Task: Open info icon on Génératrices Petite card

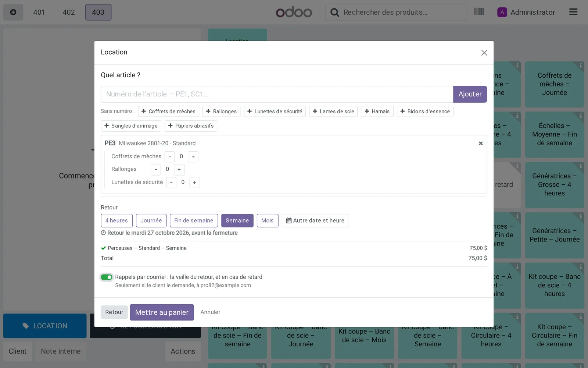Action: pos(581,216)
